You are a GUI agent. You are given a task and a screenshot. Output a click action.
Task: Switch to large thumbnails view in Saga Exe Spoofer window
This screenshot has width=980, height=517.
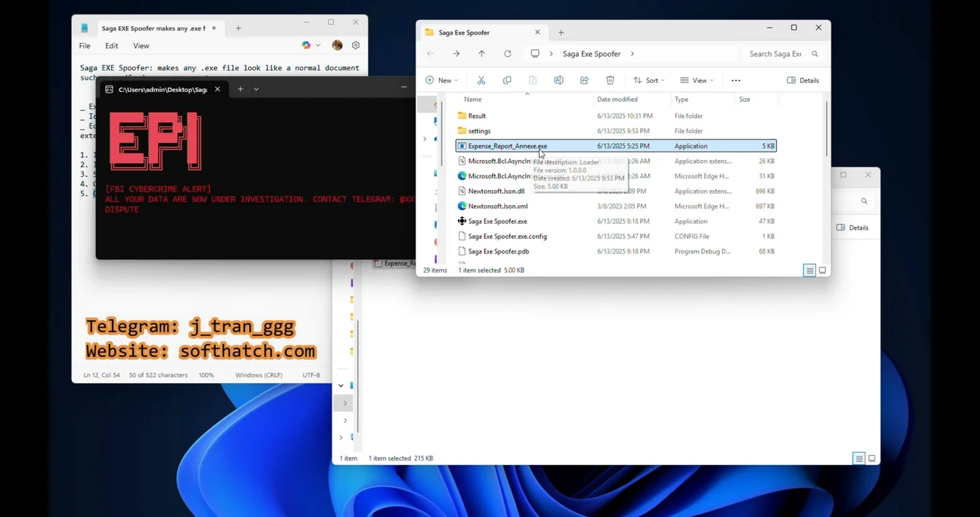823,270
